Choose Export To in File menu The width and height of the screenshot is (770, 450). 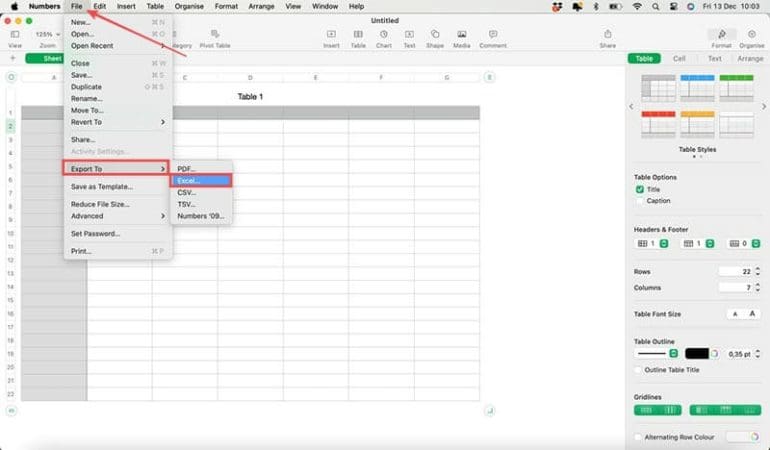pos(116,169)
